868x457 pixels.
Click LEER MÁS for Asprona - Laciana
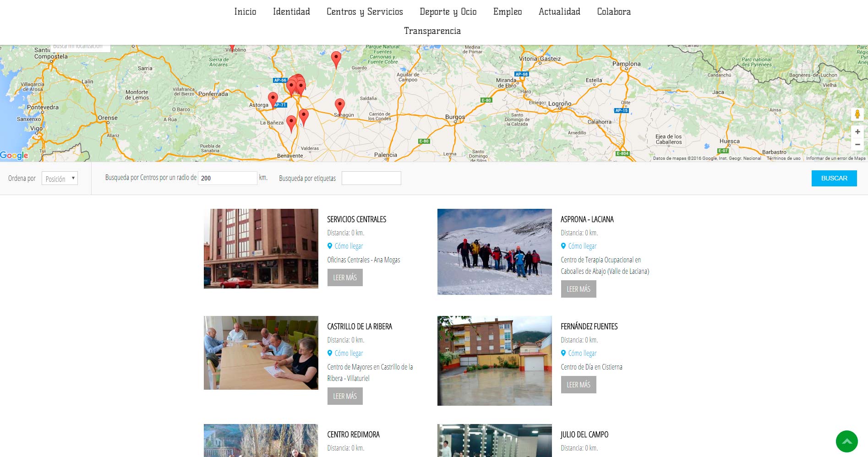579,289
